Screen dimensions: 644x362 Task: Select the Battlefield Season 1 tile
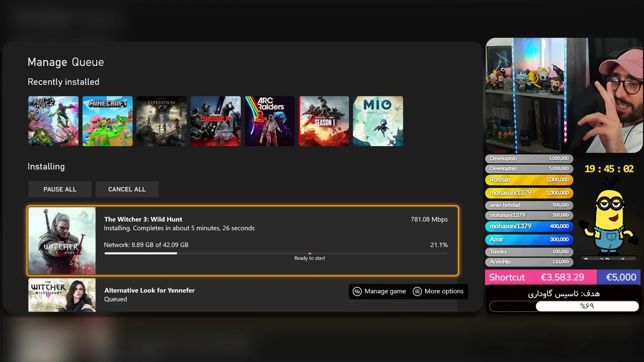(324, 121)
